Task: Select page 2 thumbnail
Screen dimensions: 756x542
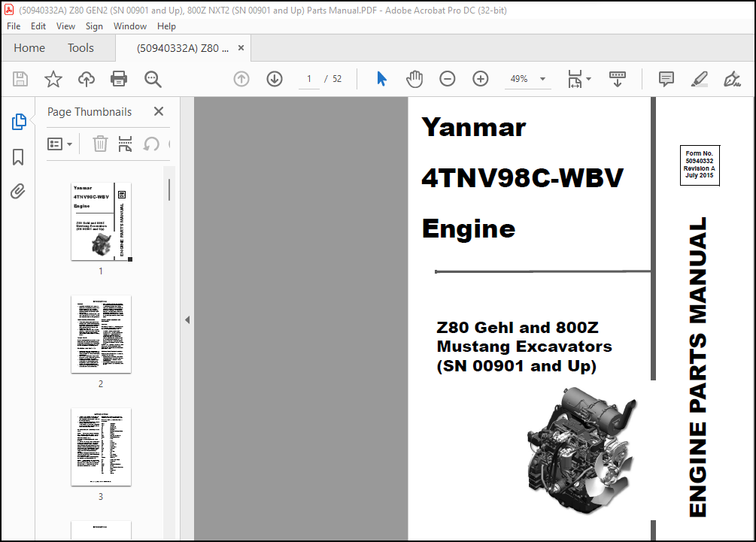Action: pos(102,334)
